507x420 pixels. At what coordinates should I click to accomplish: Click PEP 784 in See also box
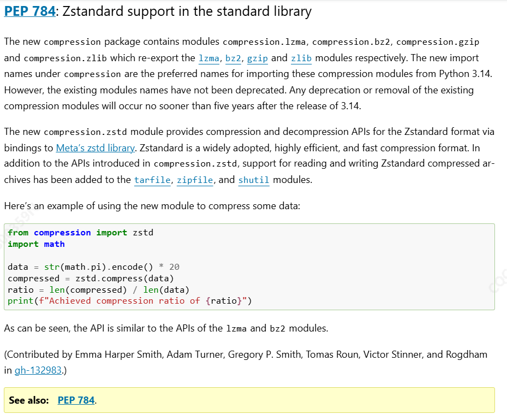point(76,400)
